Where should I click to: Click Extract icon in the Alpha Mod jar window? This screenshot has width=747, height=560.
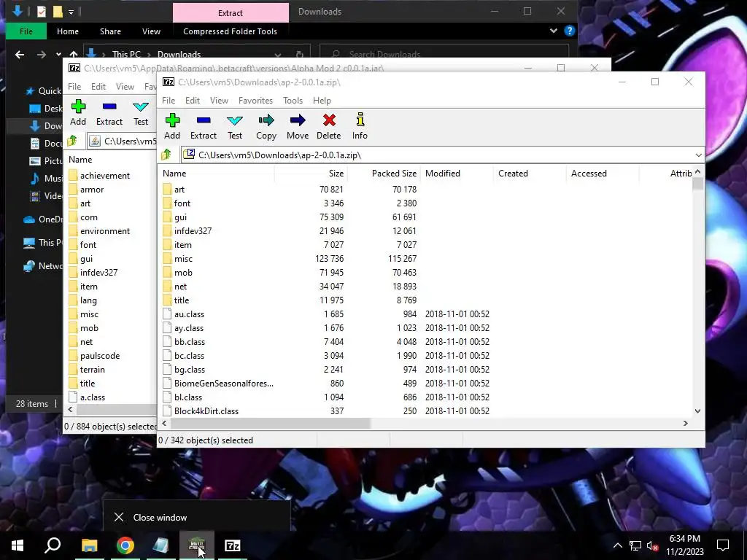tap(109, 106)
